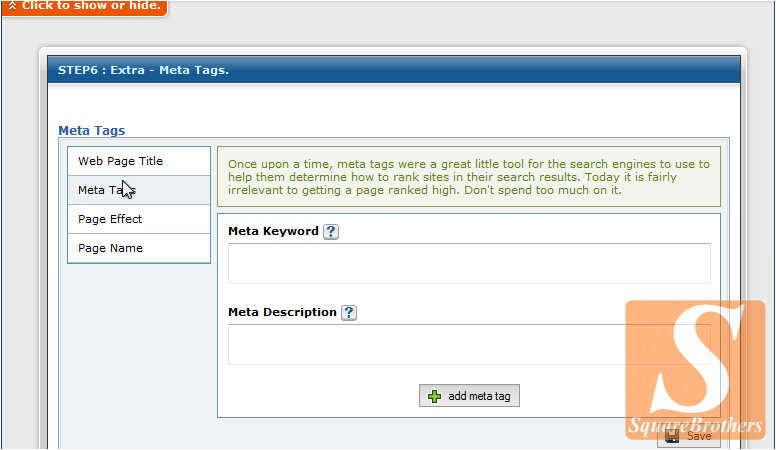Click the green plus icon
Viewport: 776px width, 450px height.
pyautogui.click(x=434, y=396)
